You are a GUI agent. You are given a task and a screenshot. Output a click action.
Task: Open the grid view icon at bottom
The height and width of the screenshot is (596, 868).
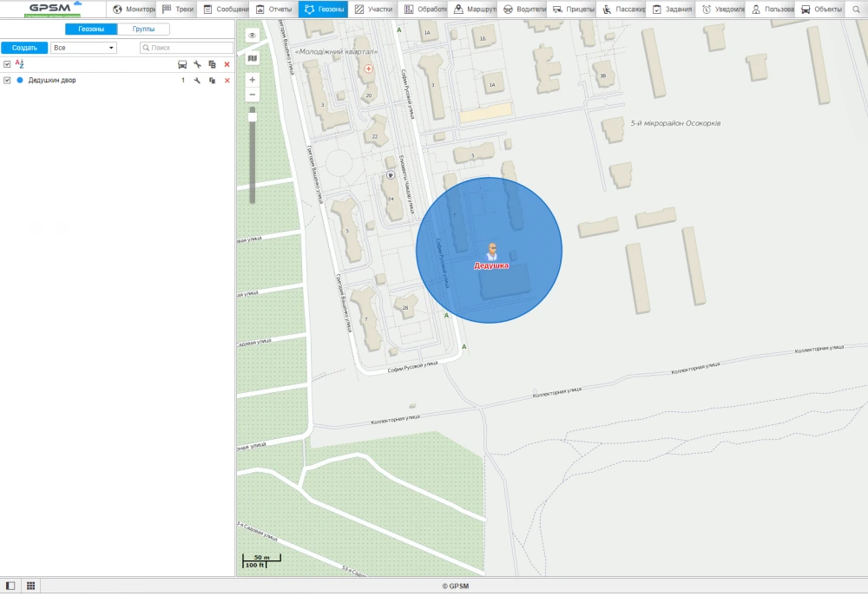pos(30,586)
